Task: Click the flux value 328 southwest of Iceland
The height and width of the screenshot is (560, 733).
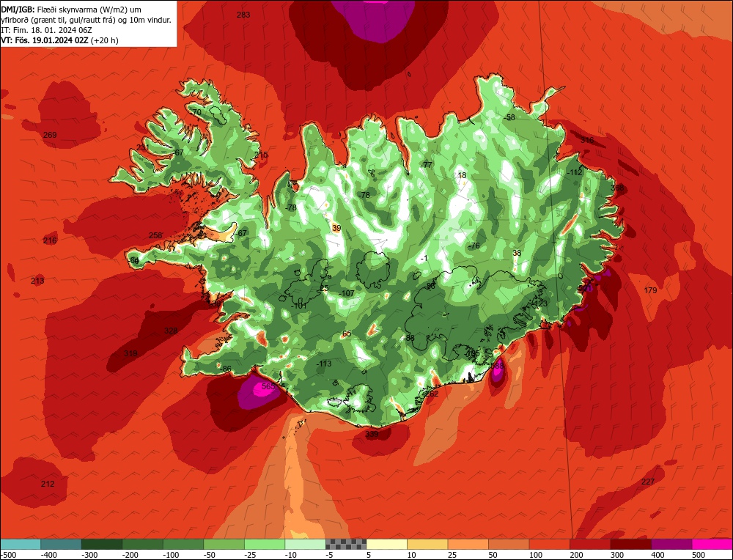Action: (x=171, y=331)
